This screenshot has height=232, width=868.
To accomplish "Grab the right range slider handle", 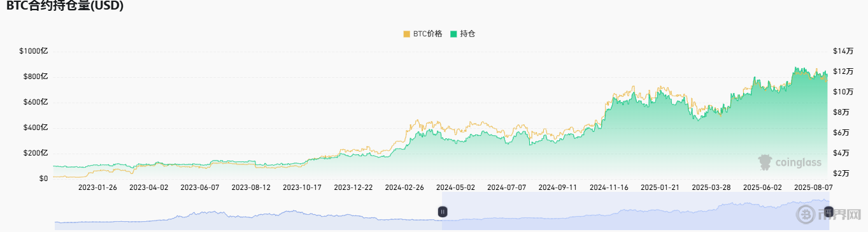I will pos(829,211).
